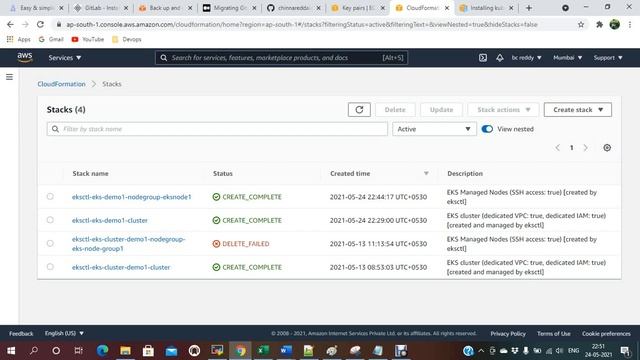Open the Support menu
The image size is (640, 360).
coord(608,58)
